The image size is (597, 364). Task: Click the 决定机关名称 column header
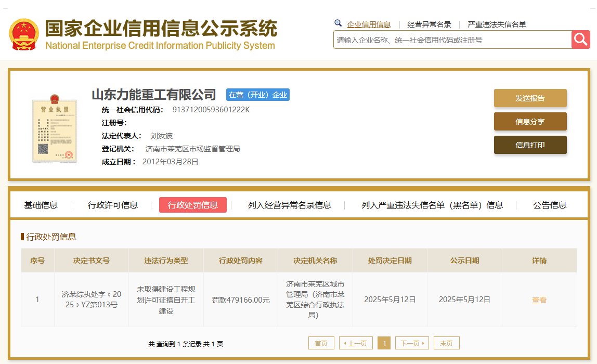click(315, 261)
